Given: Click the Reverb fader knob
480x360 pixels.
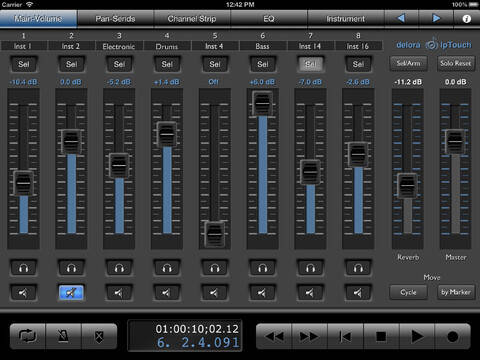Looking at the screenshot, I should 407,186.
